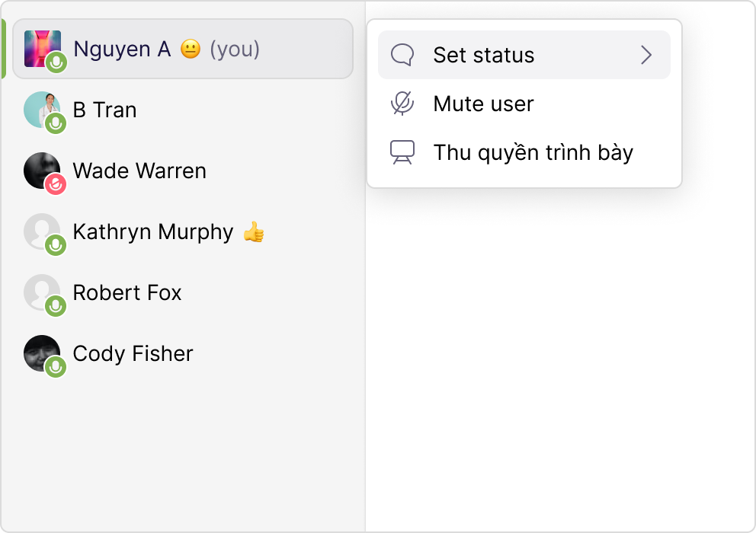Select Robert Fox in the participant list
756x533 pixels.
[x=127, y=292]
